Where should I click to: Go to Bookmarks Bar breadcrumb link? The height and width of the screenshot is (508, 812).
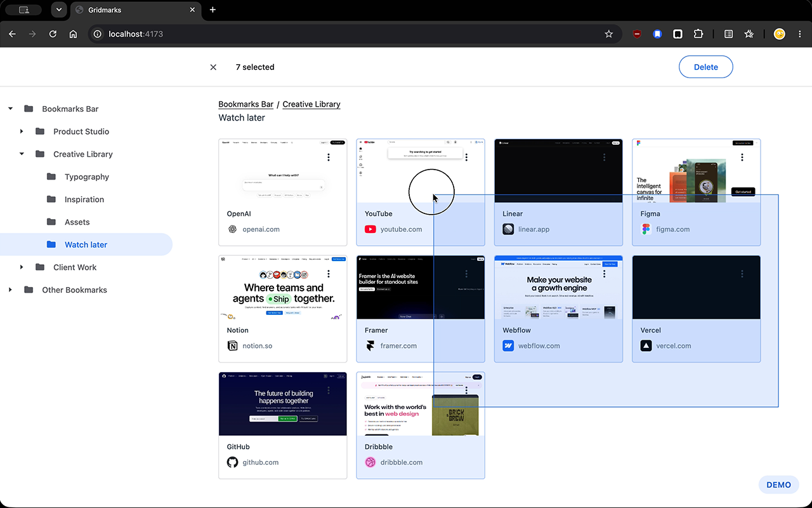[x=246, y=104]
